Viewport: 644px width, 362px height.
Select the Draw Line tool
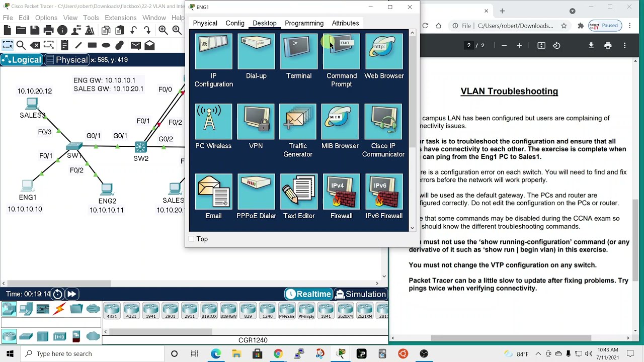click(78, 46)
